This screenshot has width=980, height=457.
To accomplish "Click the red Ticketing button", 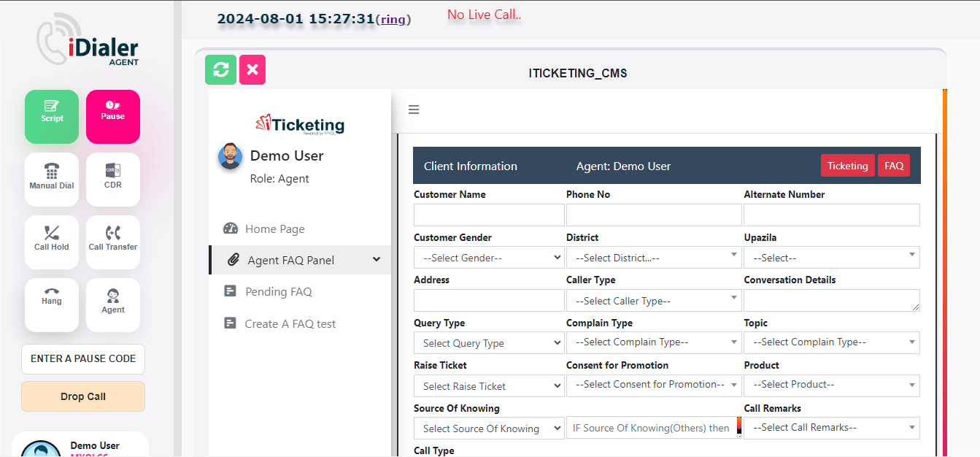I will point(847,166).
